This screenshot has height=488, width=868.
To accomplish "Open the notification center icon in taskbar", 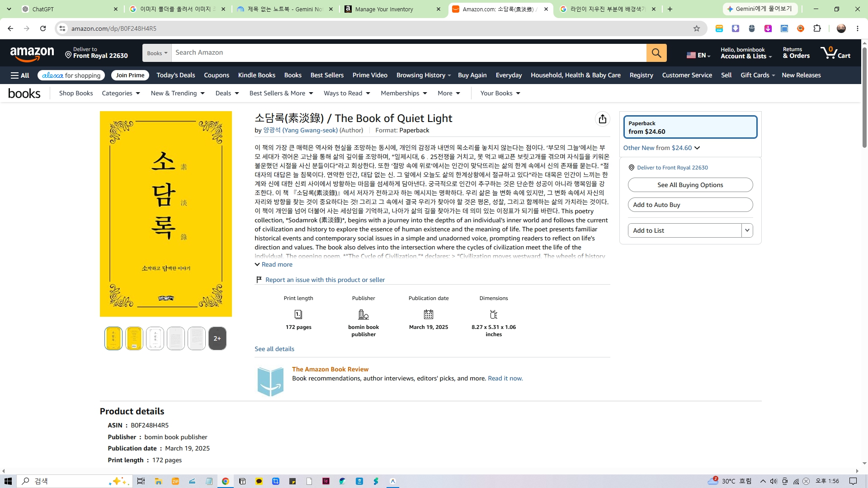I will [x=853, y=481].
